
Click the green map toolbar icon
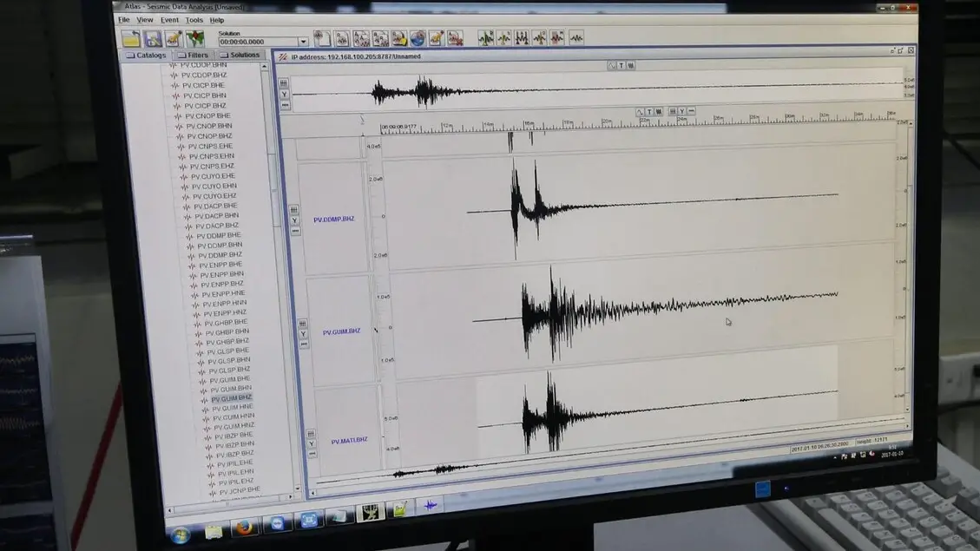coord(195,39)
